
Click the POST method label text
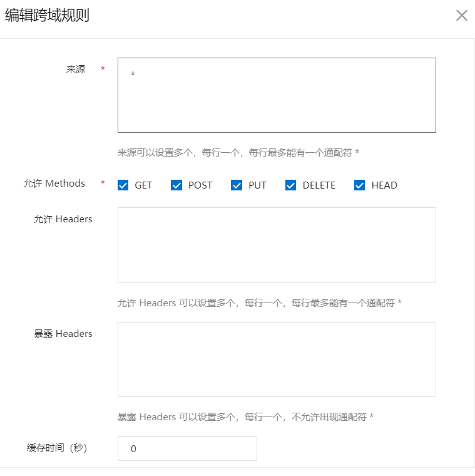200,185
